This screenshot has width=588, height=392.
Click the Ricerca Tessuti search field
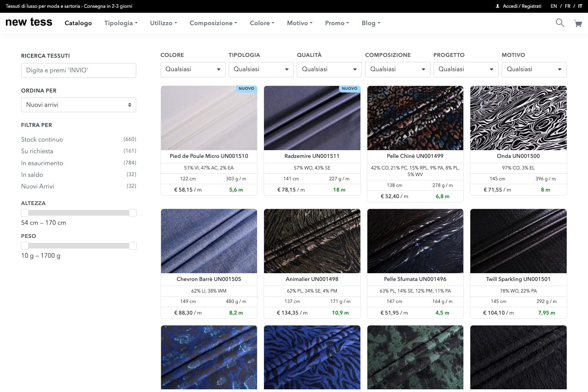click(x=79, y=70)
